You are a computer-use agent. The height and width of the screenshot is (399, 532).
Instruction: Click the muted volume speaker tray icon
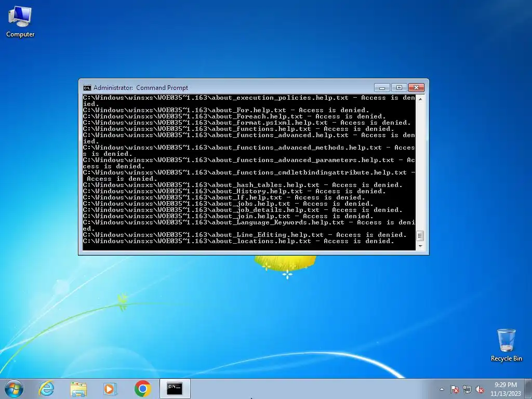(x=480, y=389)
